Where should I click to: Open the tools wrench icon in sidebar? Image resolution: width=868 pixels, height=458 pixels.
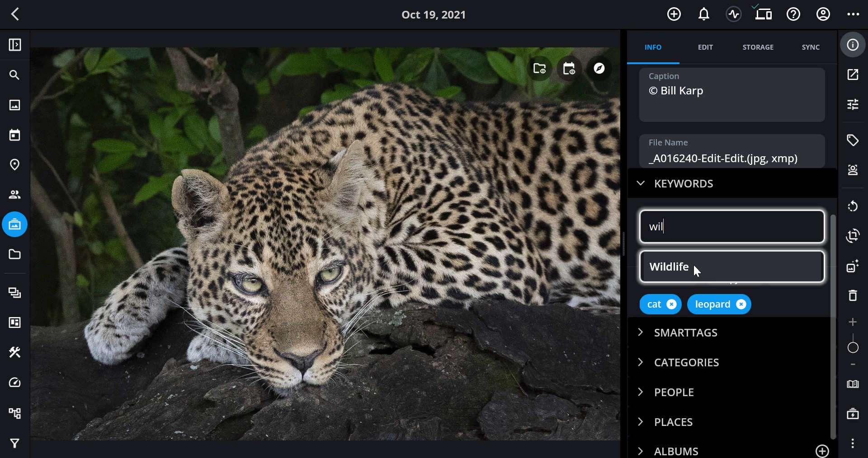point(15,352)
